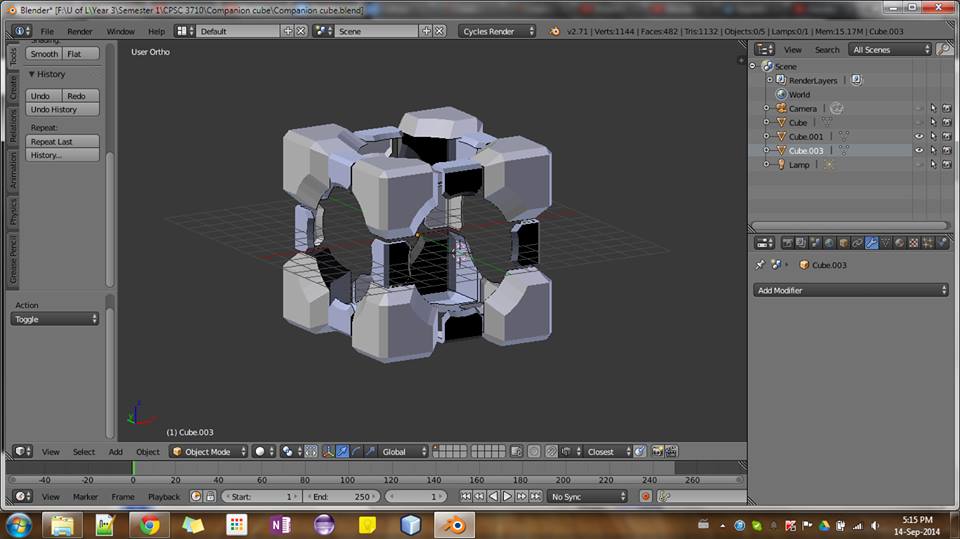Screen dimensions: 960x539
Task: Click the rotate manipulator arc icon
Action: point(356,451)
